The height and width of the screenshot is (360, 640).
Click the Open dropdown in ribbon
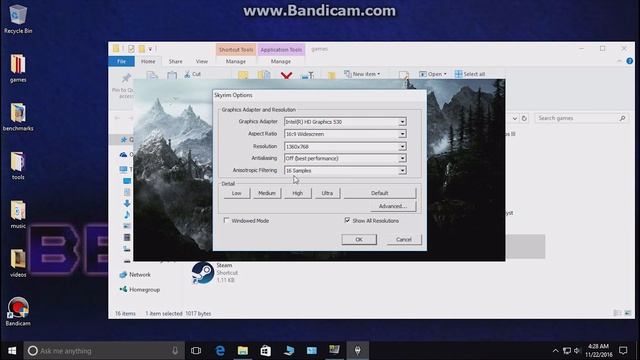pyautogui.click(x=433, y=74)
